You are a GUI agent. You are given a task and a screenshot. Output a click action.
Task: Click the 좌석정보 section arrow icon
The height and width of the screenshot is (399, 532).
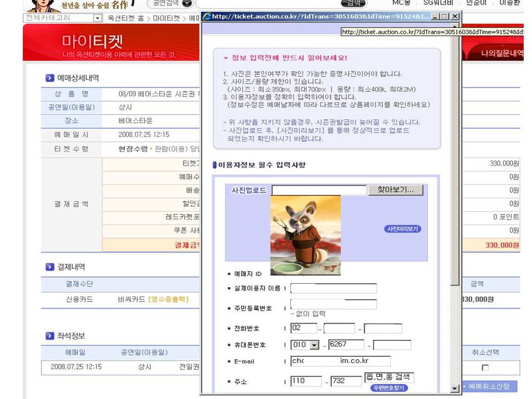point(49,336)
